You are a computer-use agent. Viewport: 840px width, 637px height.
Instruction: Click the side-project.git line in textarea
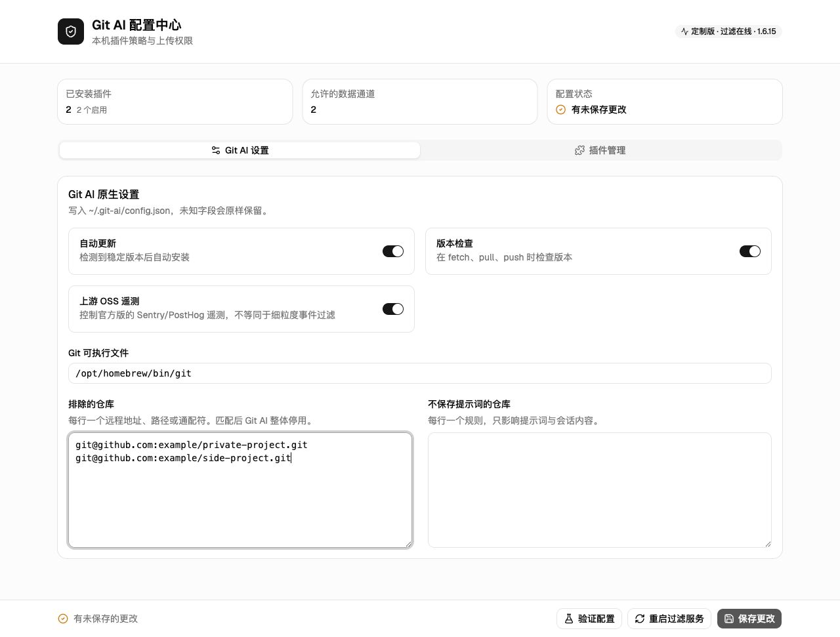pyautogui.click(x=183, y=458)
